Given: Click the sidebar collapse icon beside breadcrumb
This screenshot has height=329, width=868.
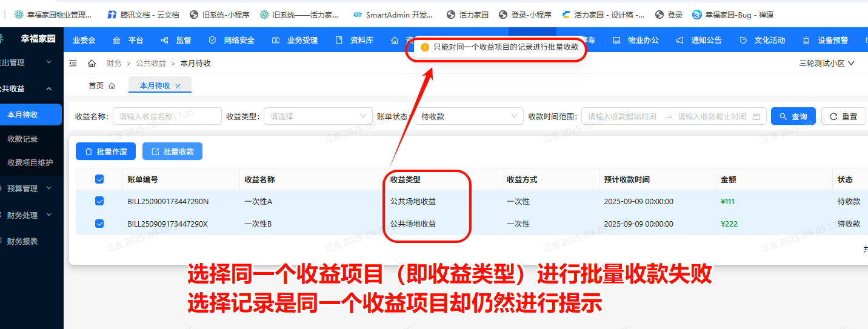Looking at the screenshot, I should [x=73, y=63].
